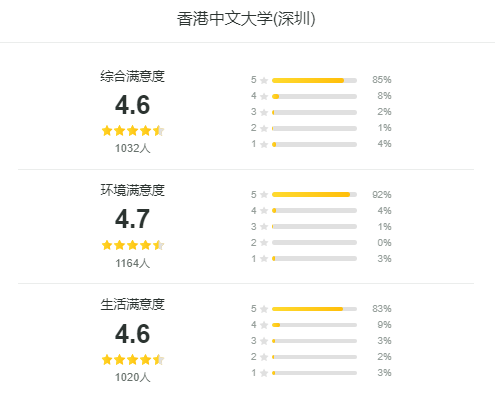Viewport: 495px width, 396px height.
Task: Click the 香港中文大学(深圳) title
Action: pyautogui.click(x=246, y=19)
